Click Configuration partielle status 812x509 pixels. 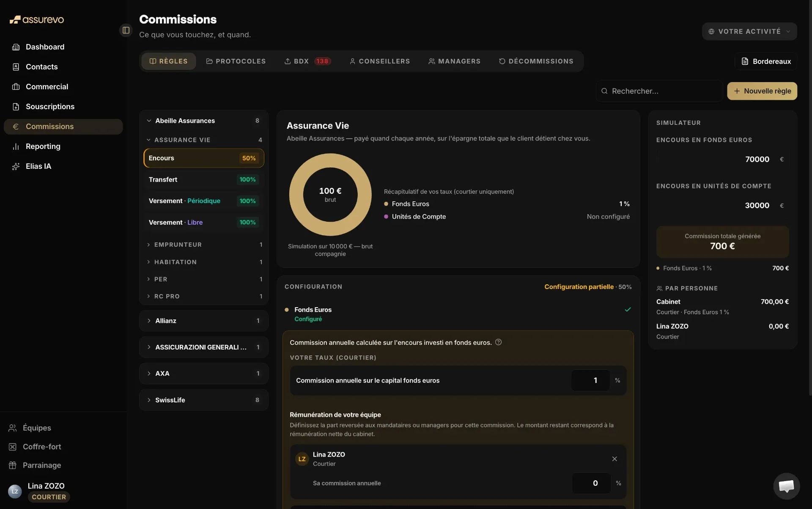[579, 287]
